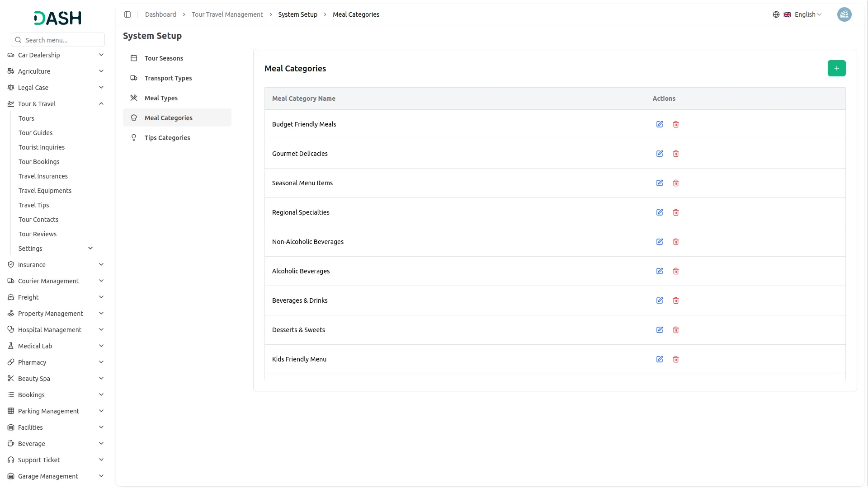Toggle the sidebar collapse icon
The image size is (868, 488).
tap(127, 14)
